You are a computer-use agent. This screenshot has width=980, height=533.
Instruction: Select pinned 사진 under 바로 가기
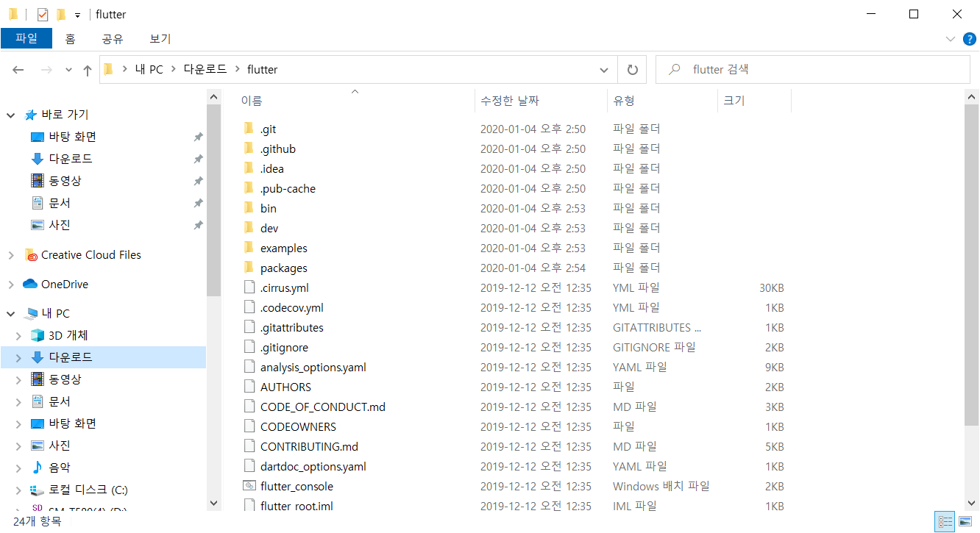[x=60, y=225]
